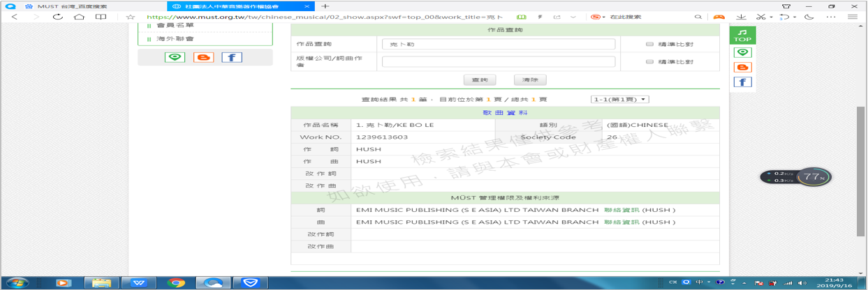Toggle 精準比對 checkbox for 作品查詢
The width and height of the screenshot is (868, 290).
click(649, 44)
